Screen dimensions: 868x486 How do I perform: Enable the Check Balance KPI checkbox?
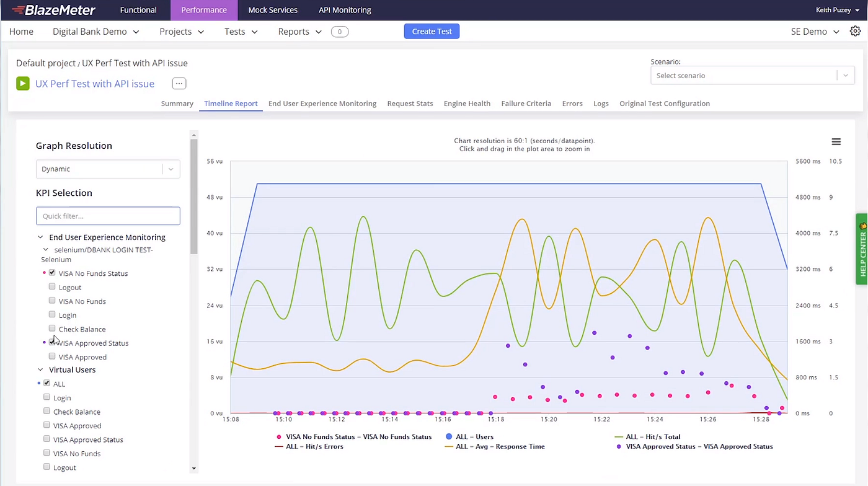click(x=52, y=329)
